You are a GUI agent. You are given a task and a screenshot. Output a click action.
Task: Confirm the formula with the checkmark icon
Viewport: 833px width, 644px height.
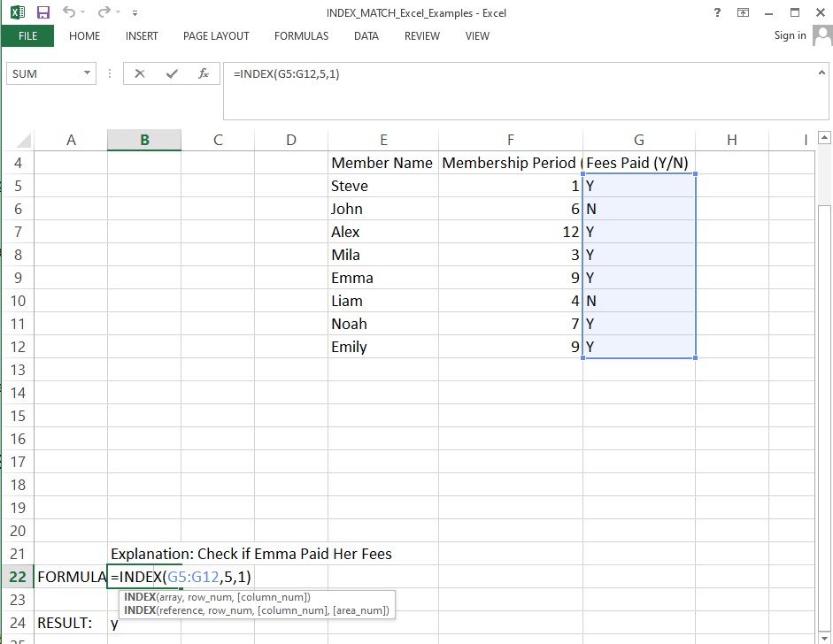coord(172,74)
